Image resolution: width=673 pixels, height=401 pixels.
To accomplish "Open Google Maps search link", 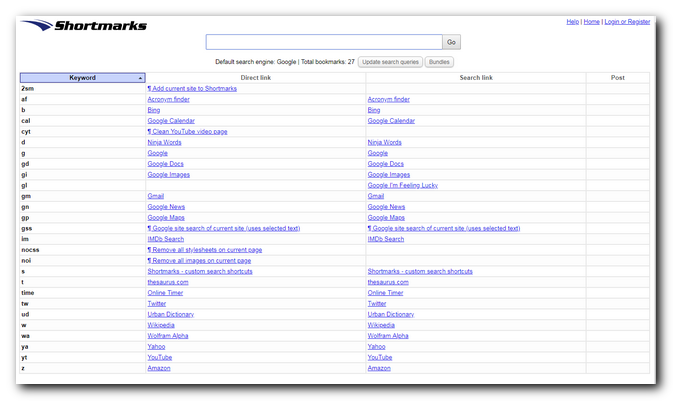I will click(x=386, y=218).
